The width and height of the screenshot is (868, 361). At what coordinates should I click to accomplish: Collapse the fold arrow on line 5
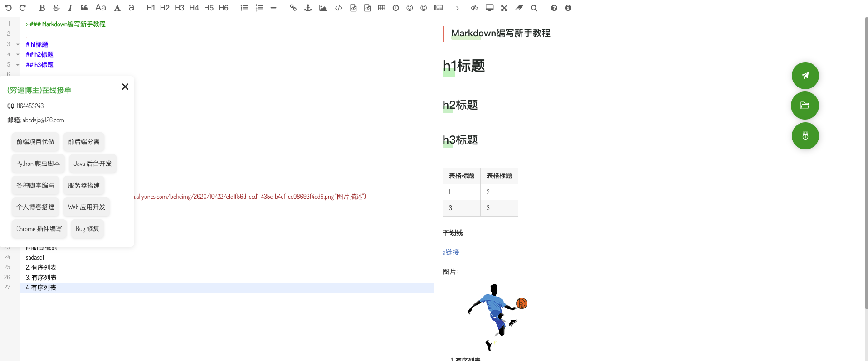pyautogui.click(x=18, y=65)
